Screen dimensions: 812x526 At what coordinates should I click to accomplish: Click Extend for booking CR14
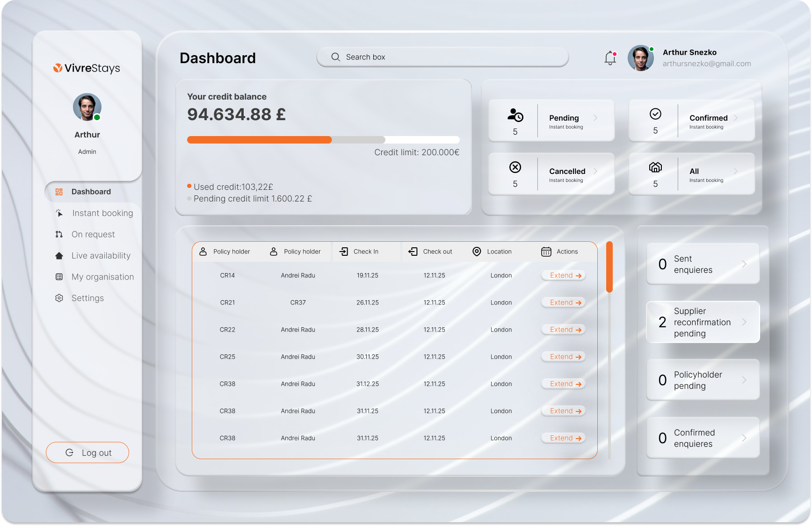(x=565, y=275)
